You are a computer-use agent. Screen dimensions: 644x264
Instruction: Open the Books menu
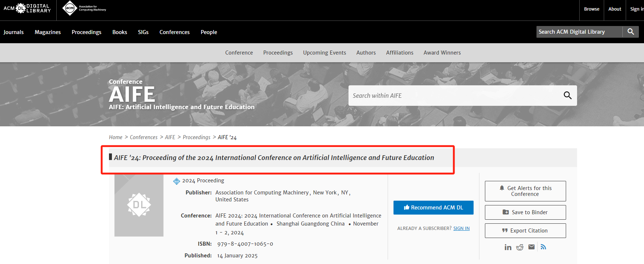point(120,32)
